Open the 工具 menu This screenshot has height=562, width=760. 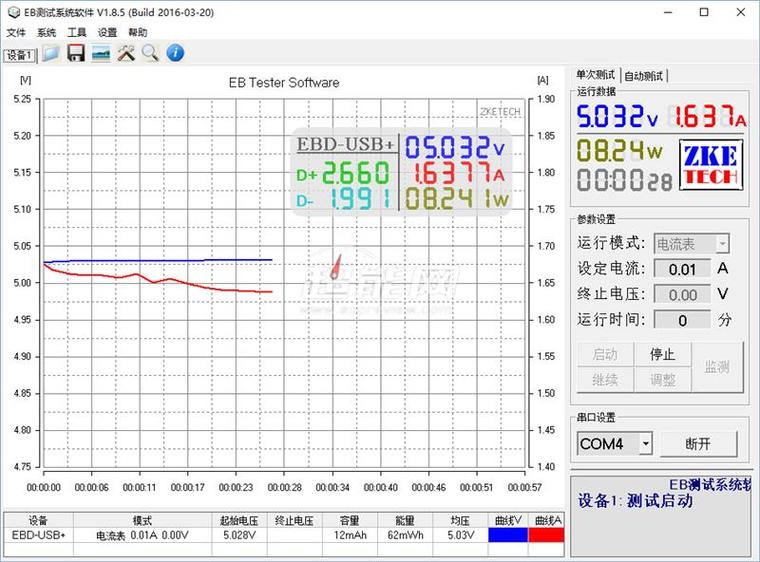pos(77,32)
